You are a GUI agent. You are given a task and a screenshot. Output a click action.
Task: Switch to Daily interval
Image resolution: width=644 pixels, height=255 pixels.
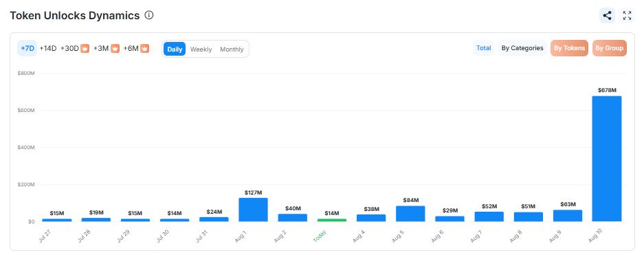[175, 49]
